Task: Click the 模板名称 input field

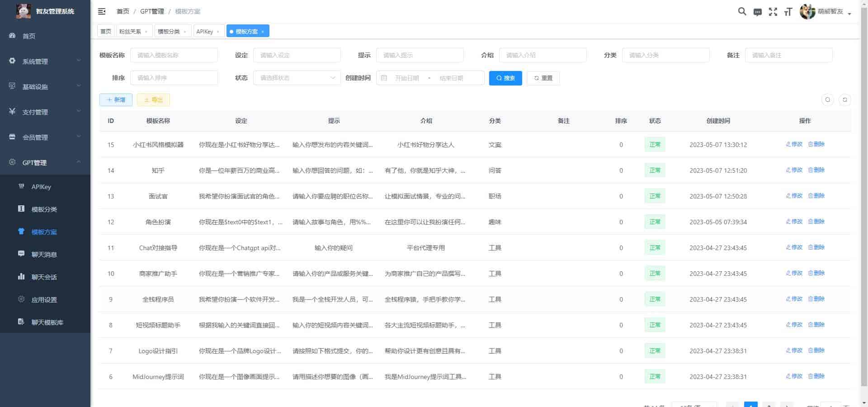Action: coord(174,55)
